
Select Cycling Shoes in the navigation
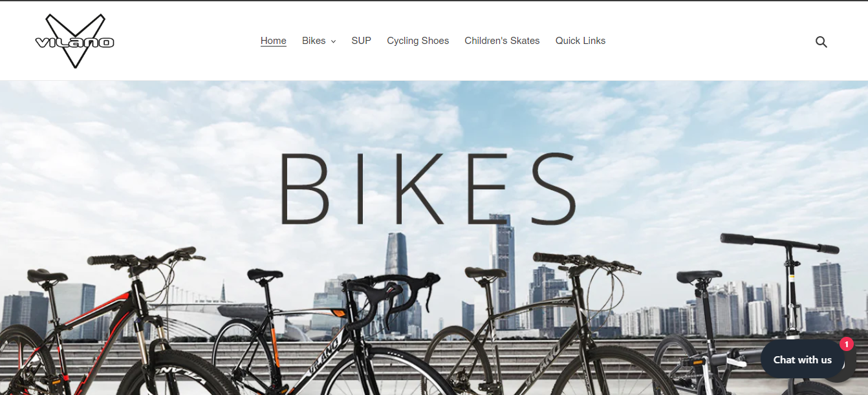click(x=418, y=41)
